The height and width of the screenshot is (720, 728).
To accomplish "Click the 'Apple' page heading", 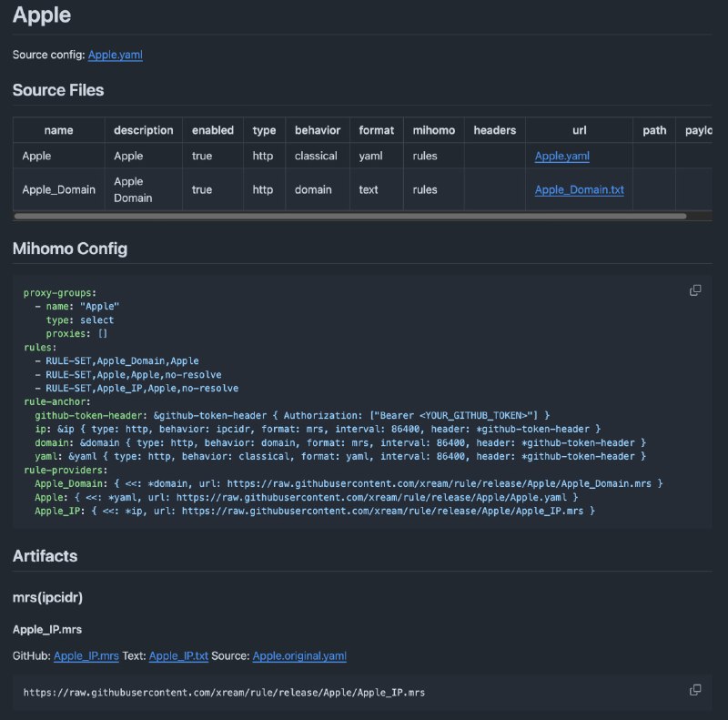I will (x=42, y=15).
